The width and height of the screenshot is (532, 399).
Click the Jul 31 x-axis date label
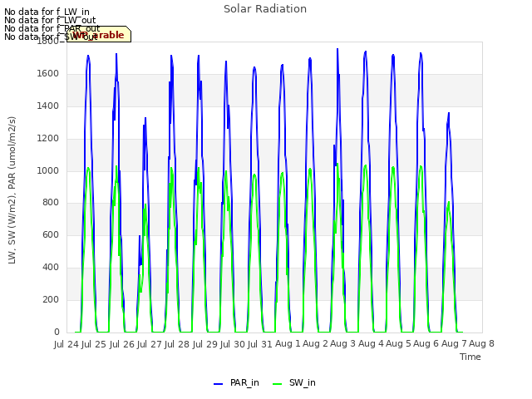[x=260, y=344]
